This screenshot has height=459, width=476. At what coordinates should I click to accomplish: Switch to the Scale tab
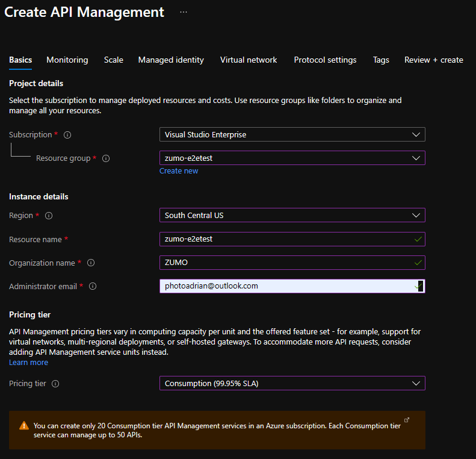click(114, 60)
